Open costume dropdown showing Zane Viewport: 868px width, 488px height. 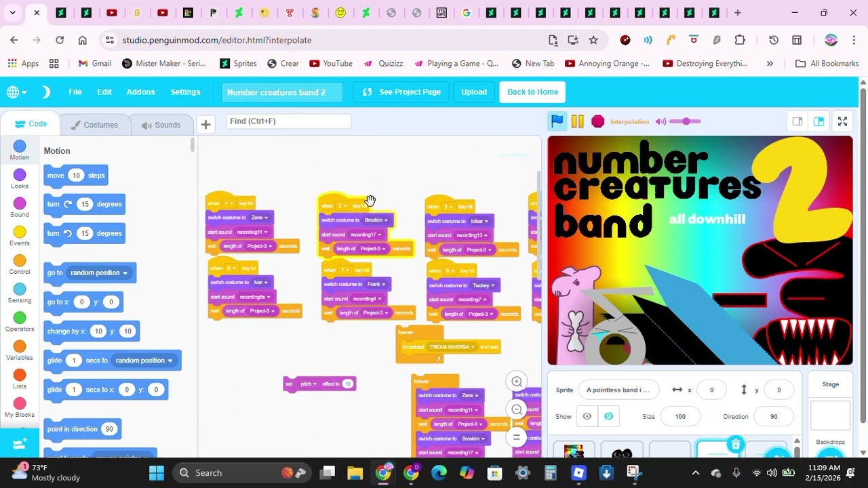tap(258, 218)
